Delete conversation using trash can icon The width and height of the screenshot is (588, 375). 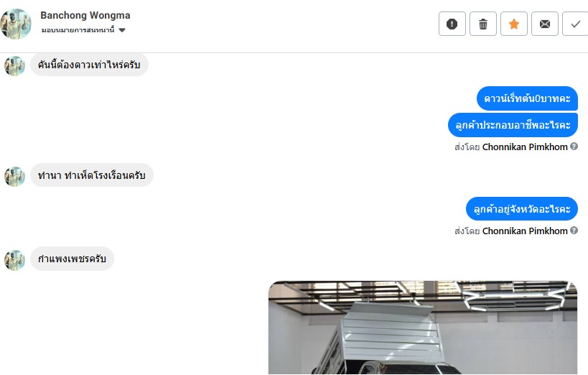click(483, 24)
